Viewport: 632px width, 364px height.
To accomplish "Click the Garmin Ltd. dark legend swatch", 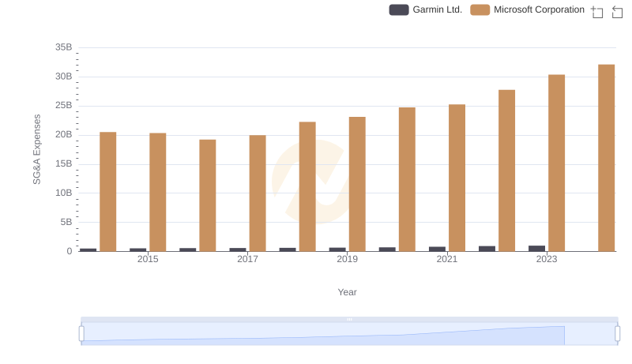I will (x=399, y=9).
